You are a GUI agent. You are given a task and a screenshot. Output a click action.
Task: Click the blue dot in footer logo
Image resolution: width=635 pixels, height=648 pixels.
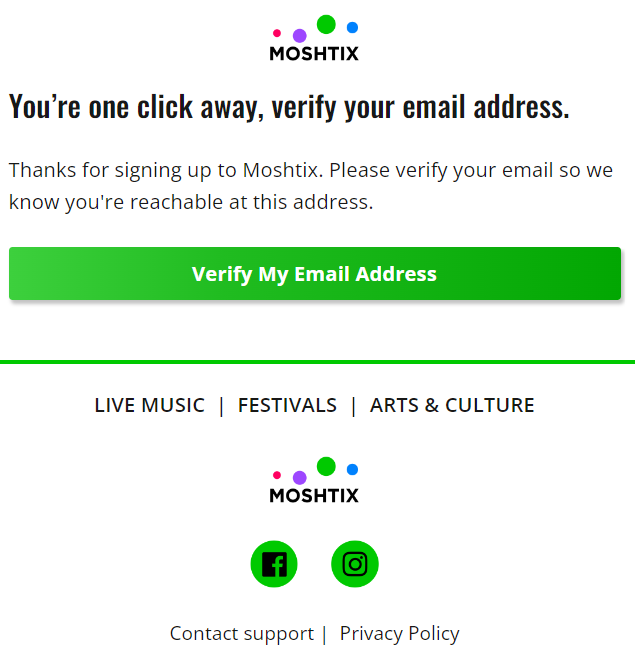[352, 469]
